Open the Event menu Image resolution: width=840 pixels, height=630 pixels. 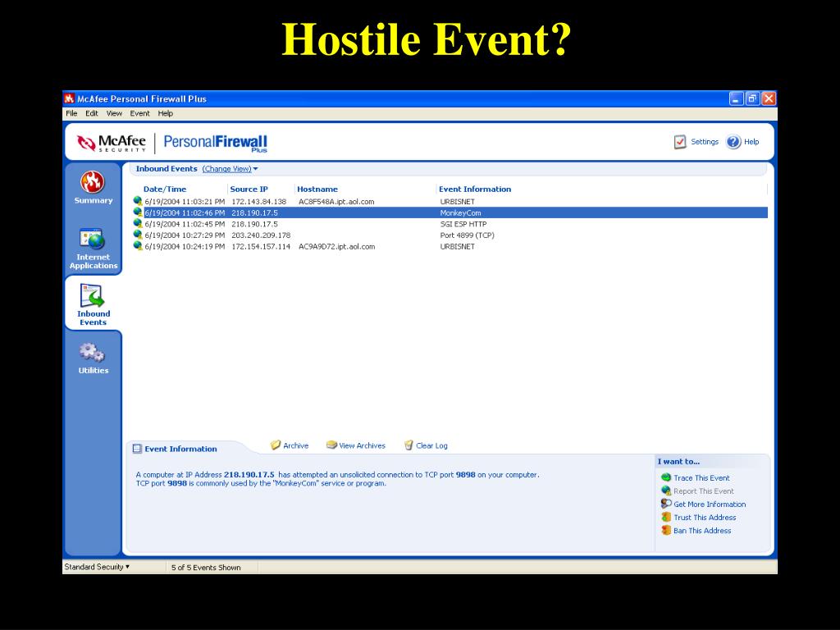click(139, 113)
